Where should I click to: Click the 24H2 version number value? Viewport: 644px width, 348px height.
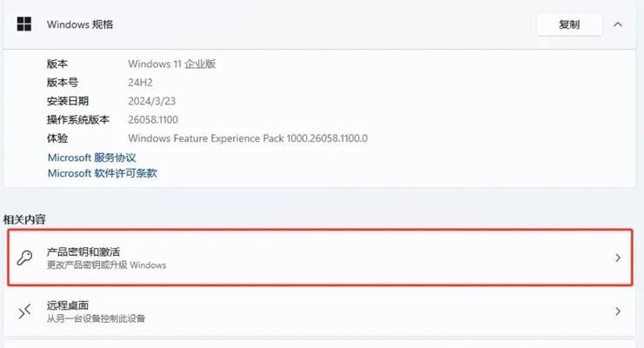pyautogui.click(x=140, y=83)
